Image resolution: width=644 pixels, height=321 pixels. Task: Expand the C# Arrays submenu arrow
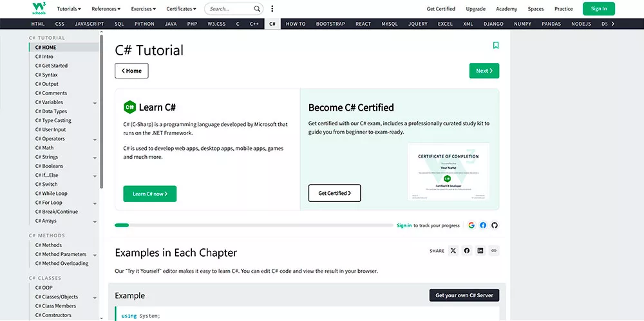point(95,222)
